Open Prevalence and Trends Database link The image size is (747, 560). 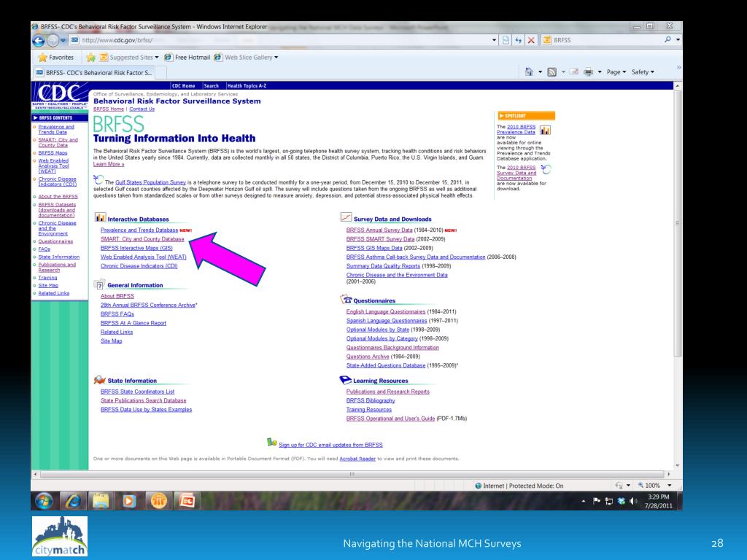(x=139, y=230)
